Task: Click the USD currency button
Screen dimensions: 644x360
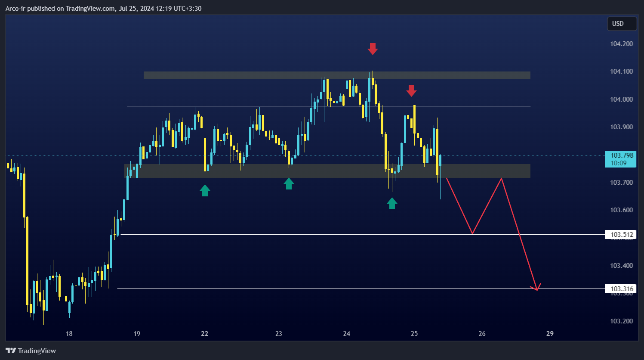Action: [622, 24]
